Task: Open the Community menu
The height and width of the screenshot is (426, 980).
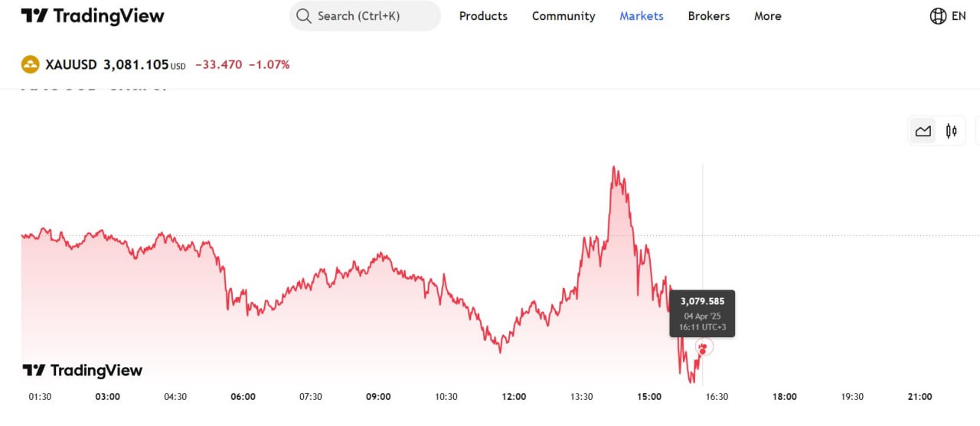Action: pos(563,16)
